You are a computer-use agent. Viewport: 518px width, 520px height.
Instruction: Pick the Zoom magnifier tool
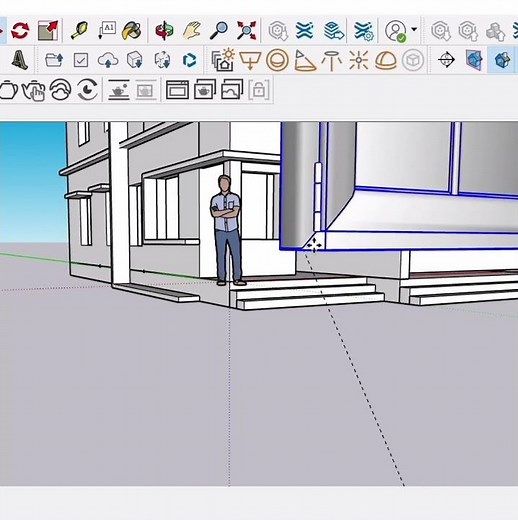click(x=219, y=31)
